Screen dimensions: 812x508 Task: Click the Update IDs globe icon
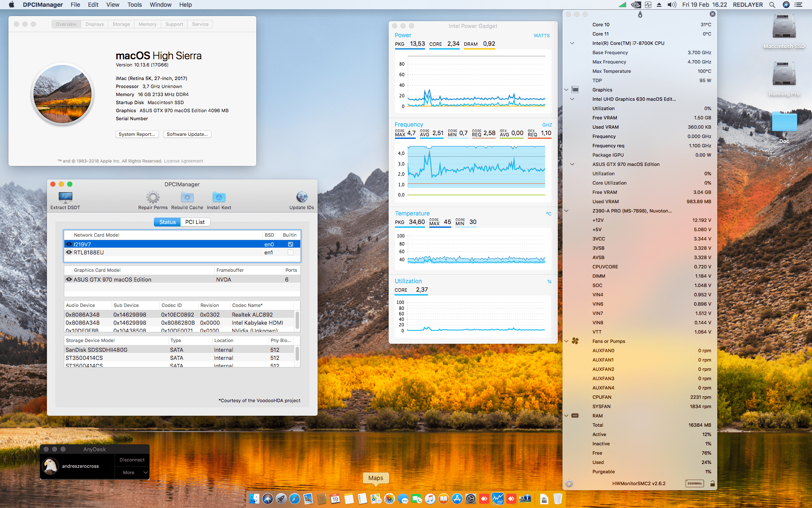click(302, 197)
